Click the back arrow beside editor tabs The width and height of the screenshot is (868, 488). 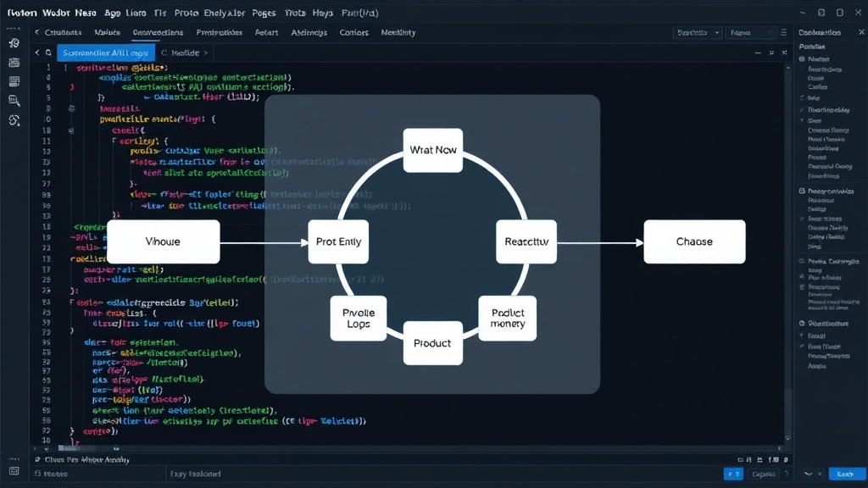[37, 53]
